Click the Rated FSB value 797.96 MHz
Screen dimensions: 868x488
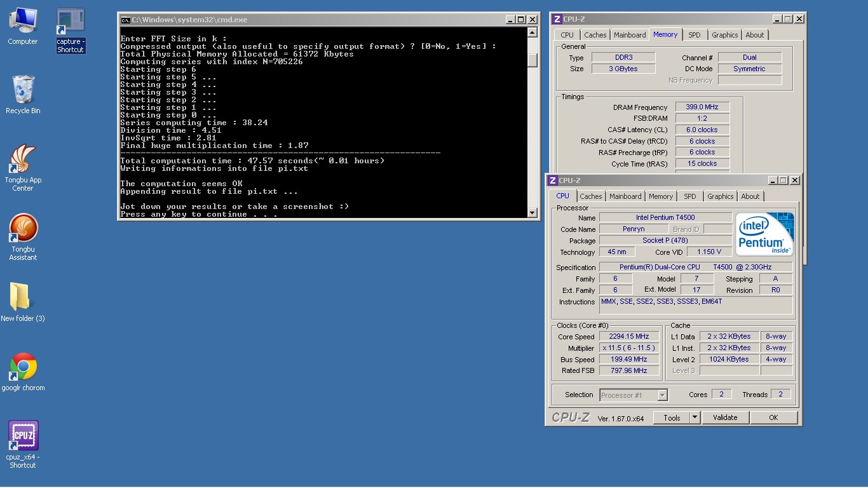[629, 370]
